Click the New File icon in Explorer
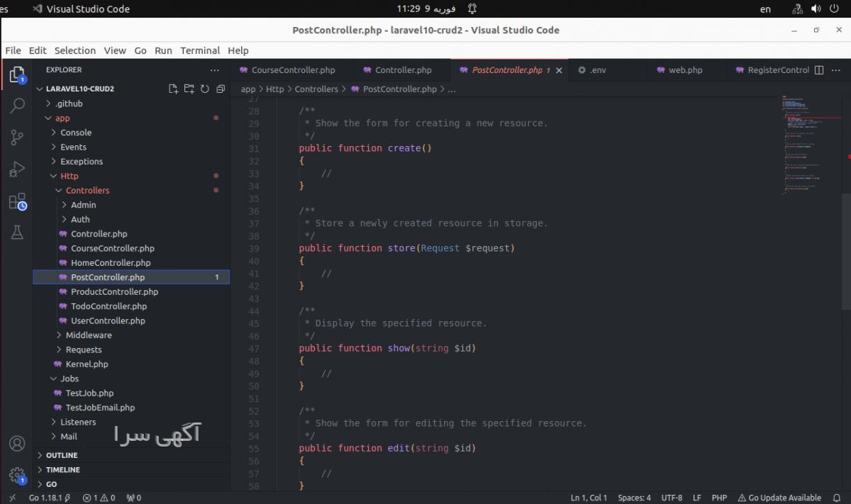 coord(173,89)
